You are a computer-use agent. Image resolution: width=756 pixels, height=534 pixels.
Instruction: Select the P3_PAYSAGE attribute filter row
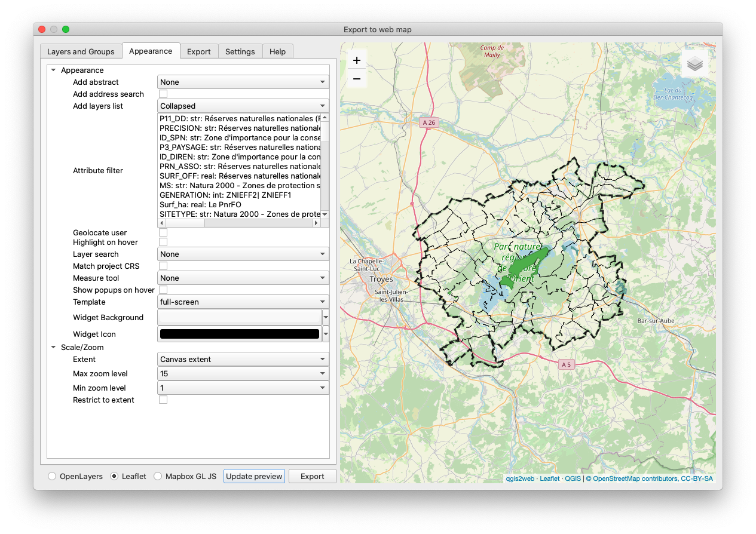pyautogui.click(x=239, y=147)
